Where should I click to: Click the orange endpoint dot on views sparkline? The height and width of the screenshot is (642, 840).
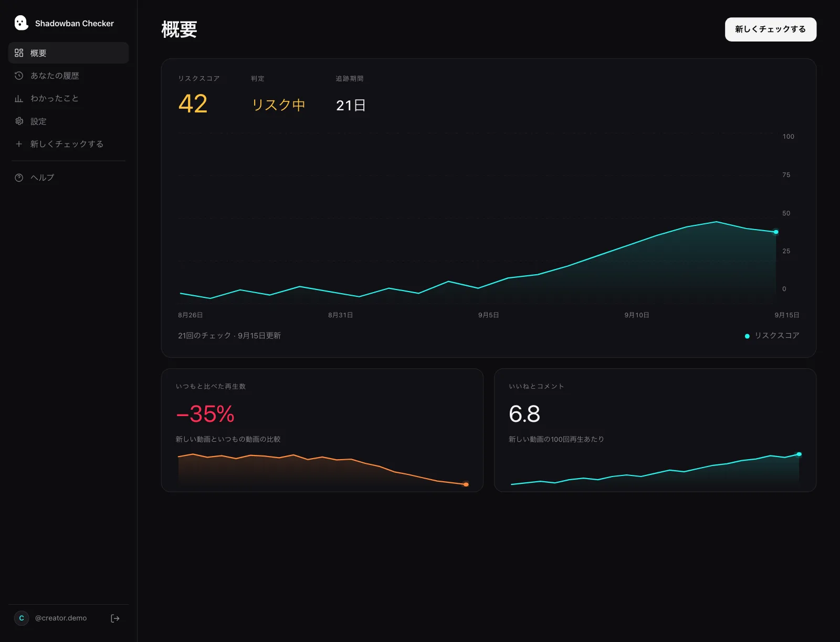(x=466, y=484)
